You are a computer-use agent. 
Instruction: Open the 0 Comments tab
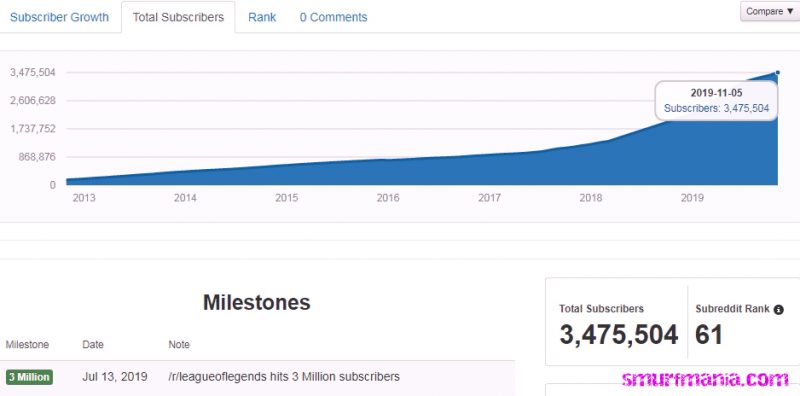pos(333,17)
